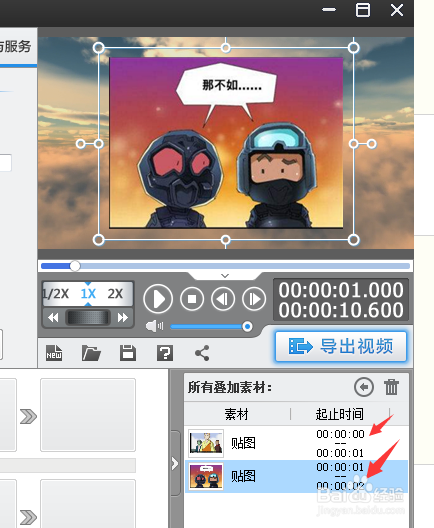Click the top-left resize handle of the overlay
The height and width of the screenshot is (528, 434).
pos(99,48)
